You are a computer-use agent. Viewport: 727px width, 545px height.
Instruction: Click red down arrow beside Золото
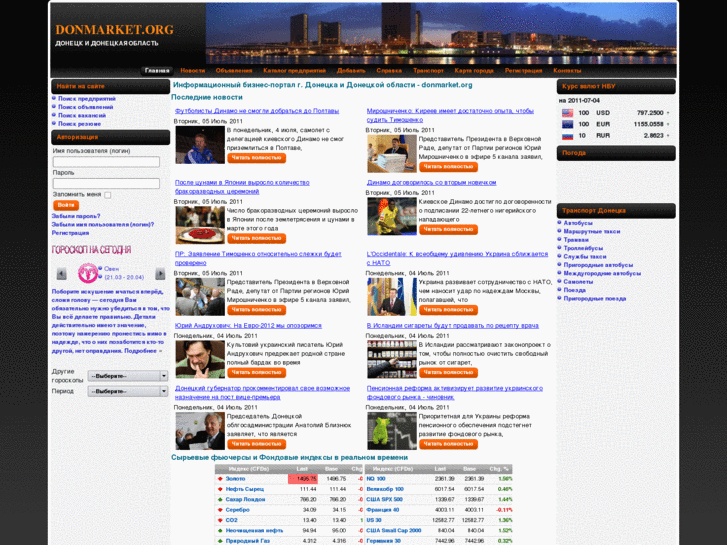pos(220,479)
